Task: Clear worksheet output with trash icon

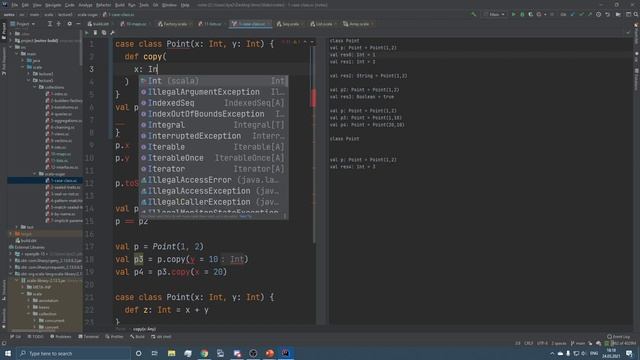Action: click(x=95, y=33)
